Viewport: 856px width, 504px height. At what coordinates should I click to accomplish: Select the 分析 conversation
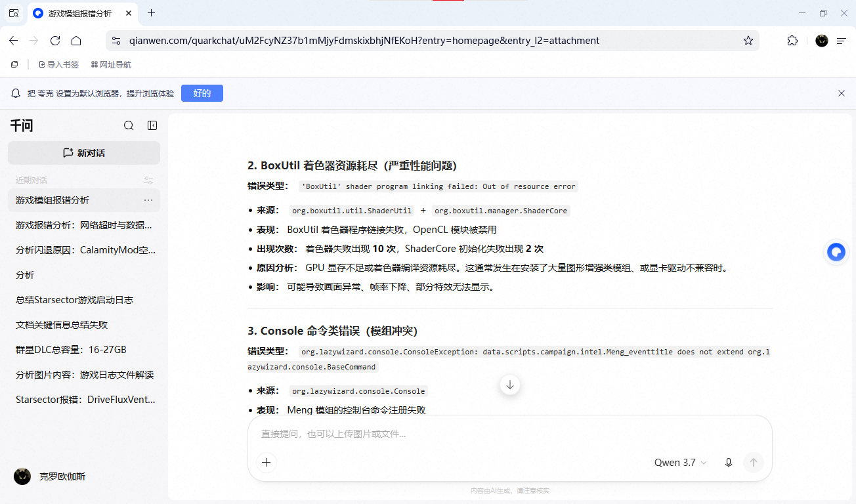pyautogui.click(x=84, y=275)
